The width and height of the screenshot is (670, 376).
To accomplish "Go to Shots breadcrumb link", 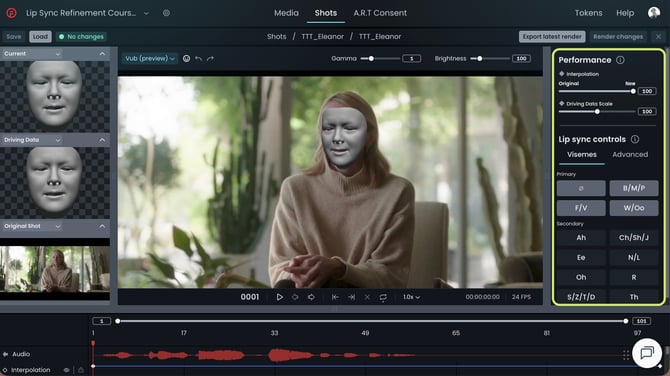I will pyautogui.click(x=276, y=37).
